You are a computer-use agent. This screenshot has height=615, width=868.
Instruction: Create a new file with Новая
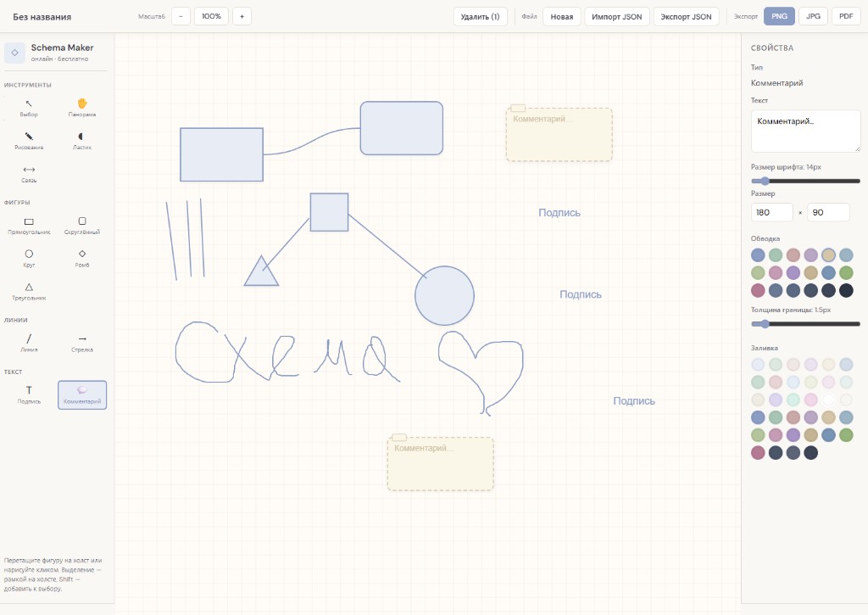click(562, 17)
